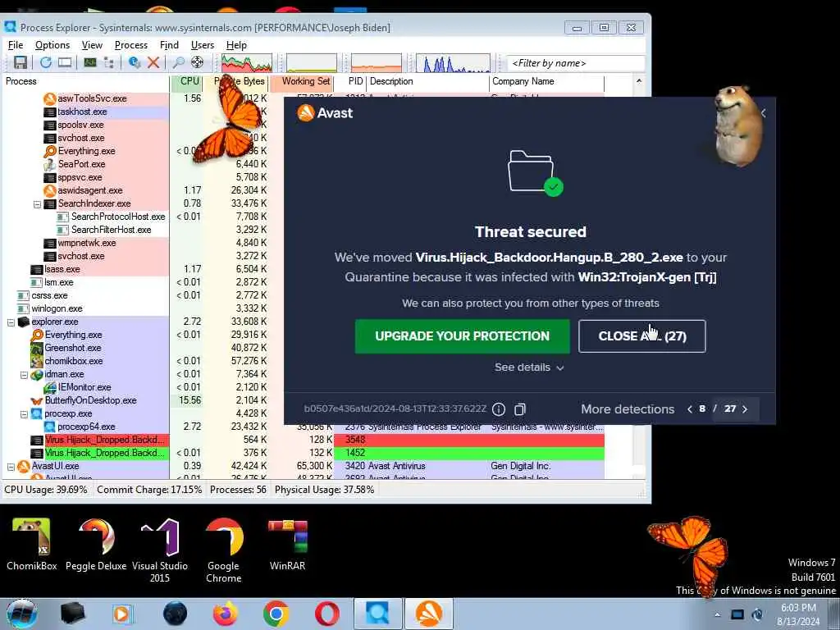This screenshot has height=630, width=840.
Task: Open the WinRAR desktop shortcut
Action: [288, 546]
